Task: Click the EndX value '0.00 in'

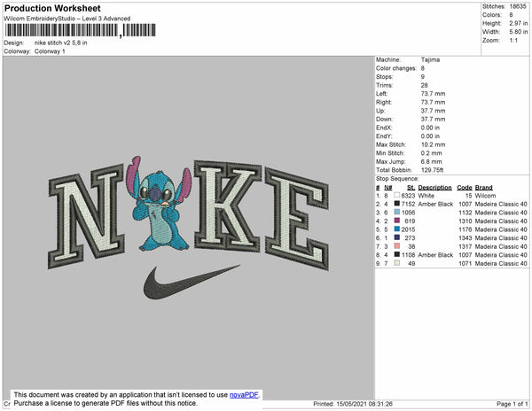Action: pyautogui.click(x=430, y=128)
